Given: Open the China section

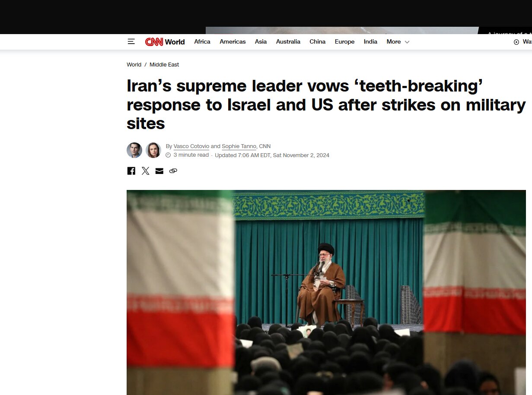Looking at the screenshot, I should [x=318, y=42].
